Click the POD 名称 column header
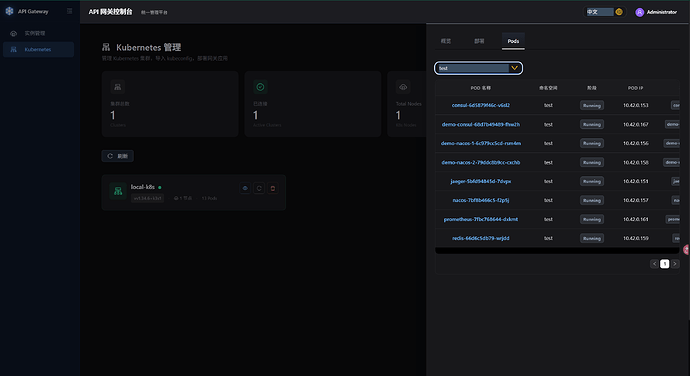Screen dimensions: 690x376 coord(481,88)
